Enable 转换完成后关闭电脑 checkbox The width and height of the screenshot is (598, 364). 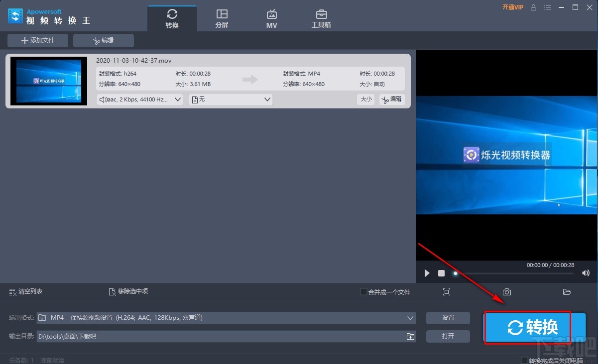(524, 360)
